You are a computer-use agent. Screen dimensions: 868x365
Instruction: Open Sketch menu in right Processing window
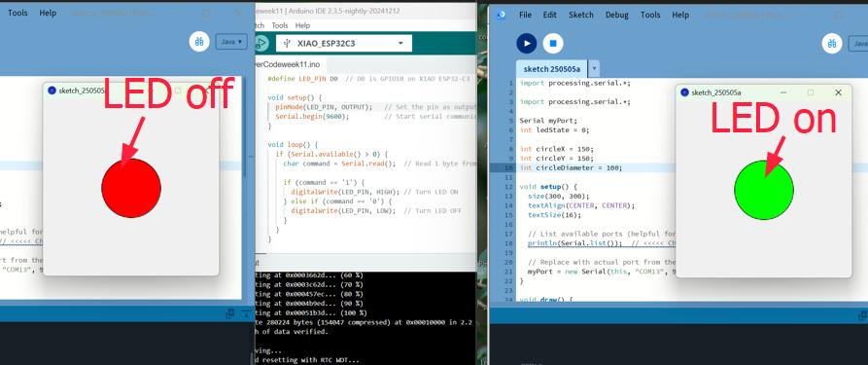coord(580,15)
